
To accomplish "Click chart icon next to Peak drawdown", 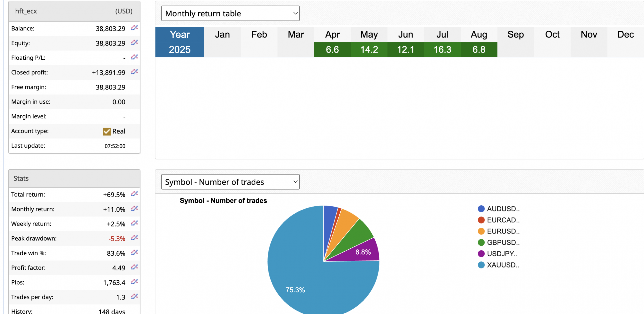I will pyautogui.click(x=134, y=238).
